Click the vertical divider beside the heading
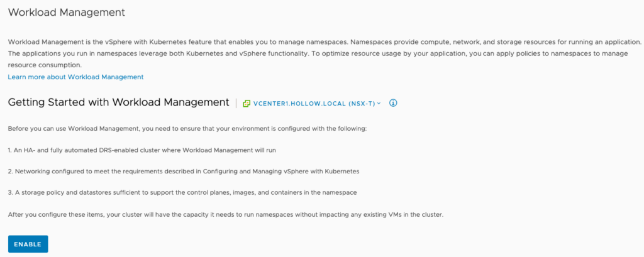 236,103
